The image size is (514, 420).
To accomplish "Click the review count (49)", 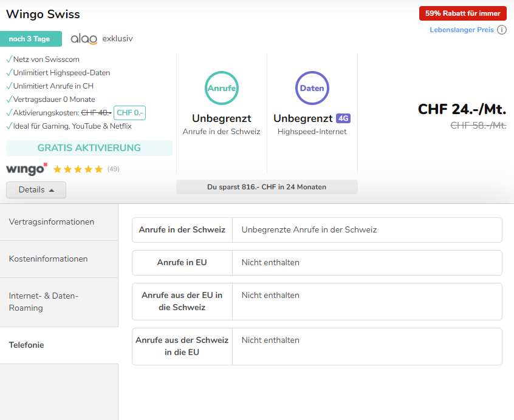I will 114,169.
